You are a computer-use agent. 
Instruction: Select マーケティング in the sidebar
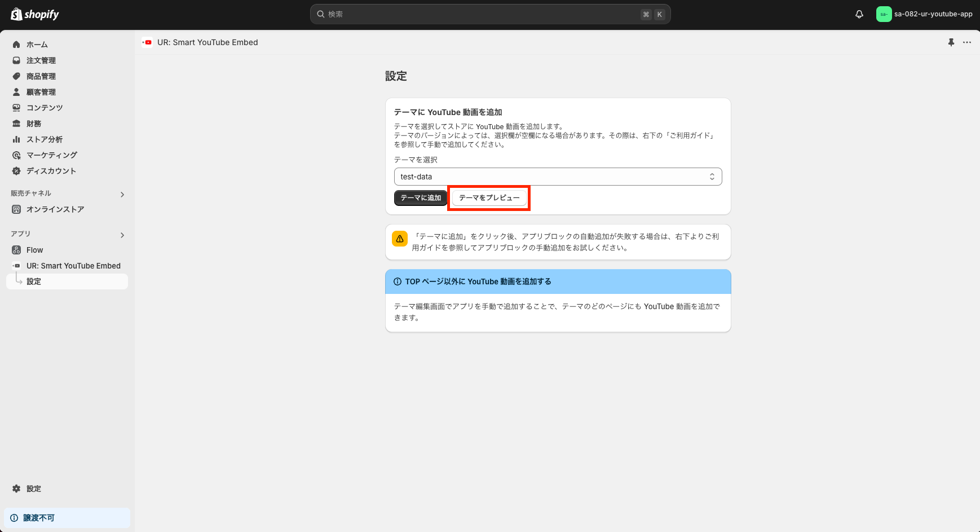[52, 155]
